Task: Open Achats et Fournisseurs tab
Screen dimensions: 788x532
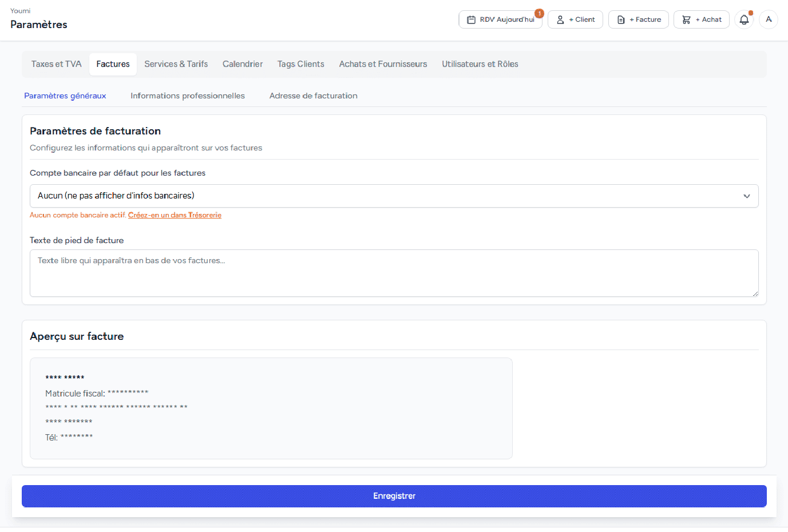Action: click(383, 64)
